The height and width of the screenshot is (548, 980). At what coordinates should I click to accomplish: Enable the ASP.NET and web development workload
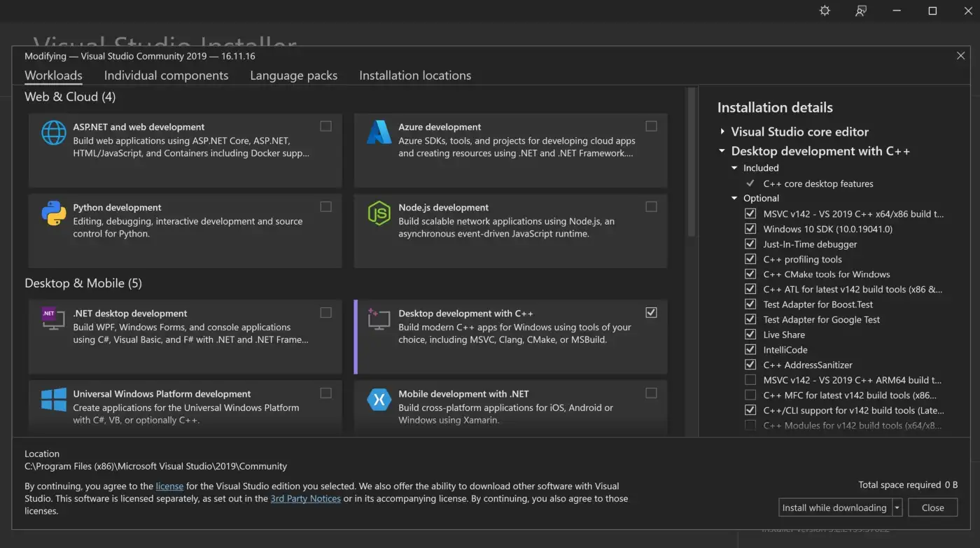click(325, 126)
